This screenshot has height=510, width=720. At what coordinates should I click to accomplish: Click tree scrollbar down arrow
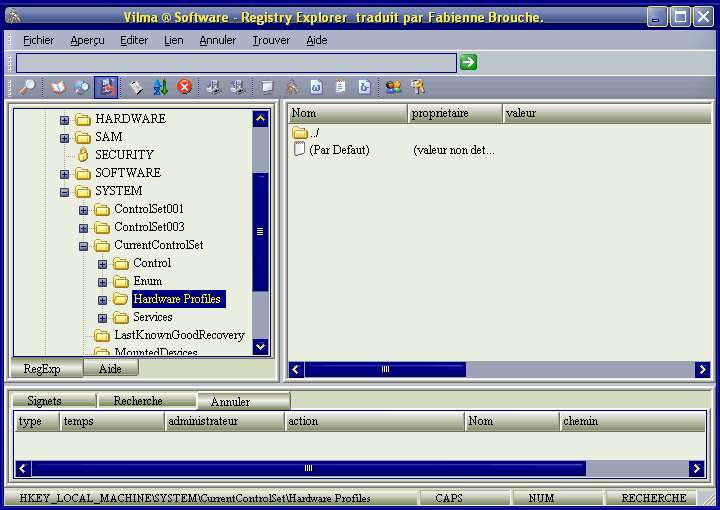tap(260, 347)
